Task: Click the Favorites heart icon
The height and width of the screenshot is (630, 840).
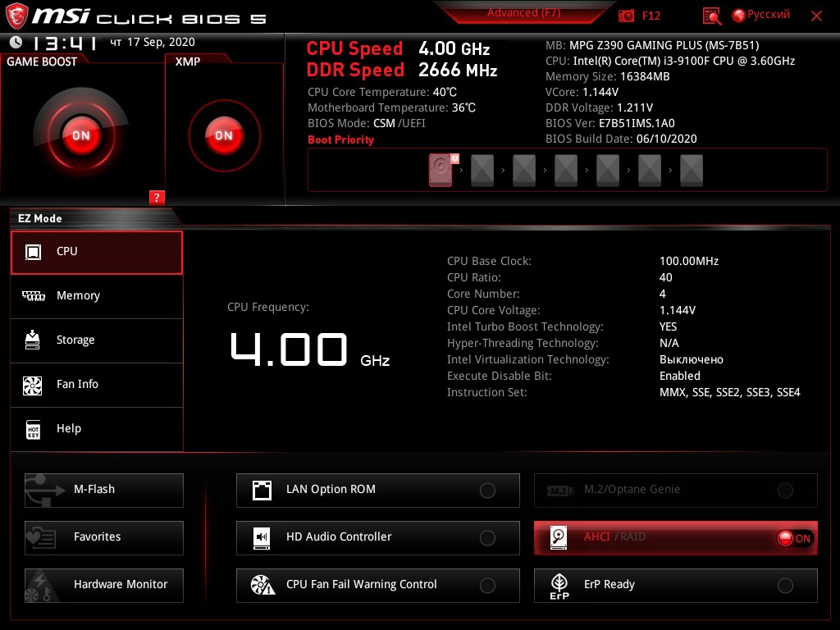Action: pos(41,537)
